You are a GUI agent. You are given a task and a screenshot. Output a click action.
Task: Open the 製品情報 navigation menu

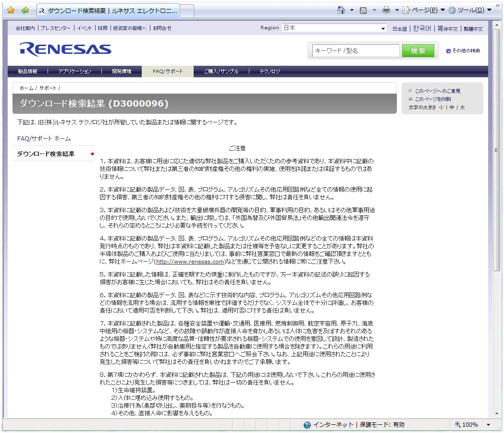[27, 72]
